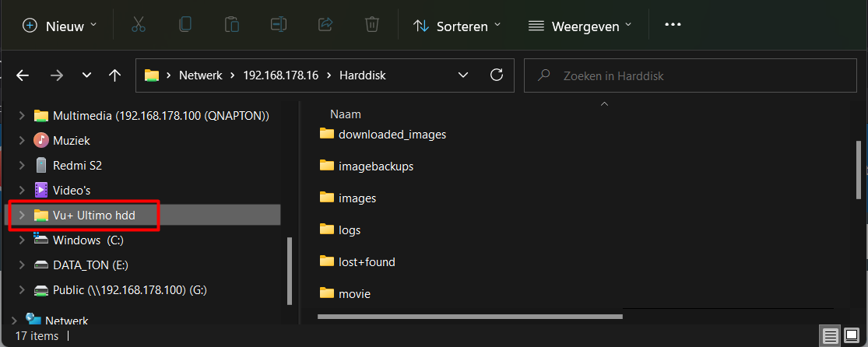Click the Share icon in toolbar
Screen dimensions: 868x347
[x=325, y=24]
